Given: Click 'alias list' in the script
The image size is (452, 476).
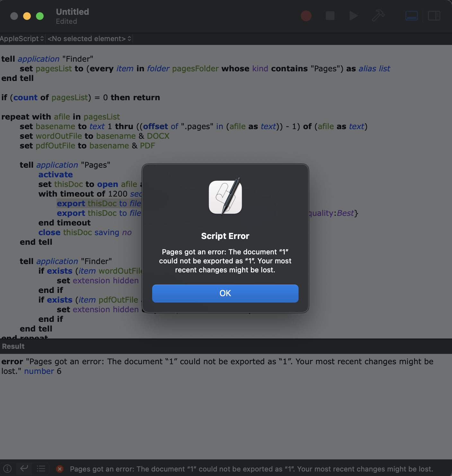Looking at the screenshot, I should [x=374, y=69].
